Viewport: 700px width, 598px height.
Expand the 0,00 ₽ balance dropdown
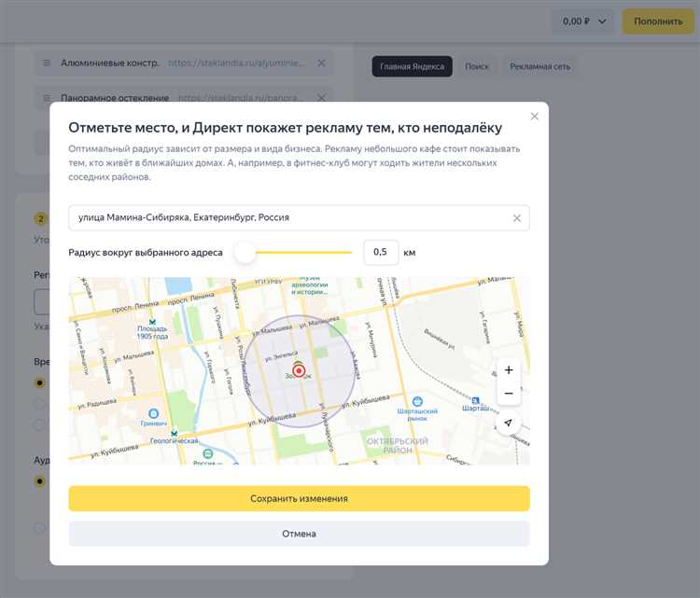584,21
